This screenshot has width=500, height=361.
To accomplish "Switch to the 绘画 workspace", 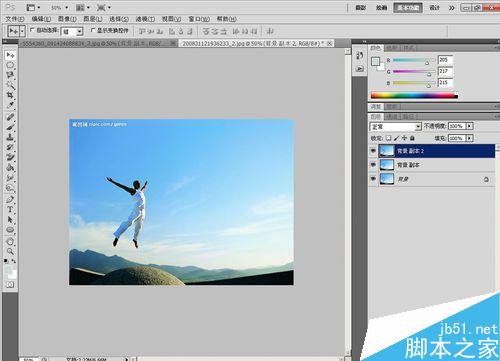I will point(382,7).
